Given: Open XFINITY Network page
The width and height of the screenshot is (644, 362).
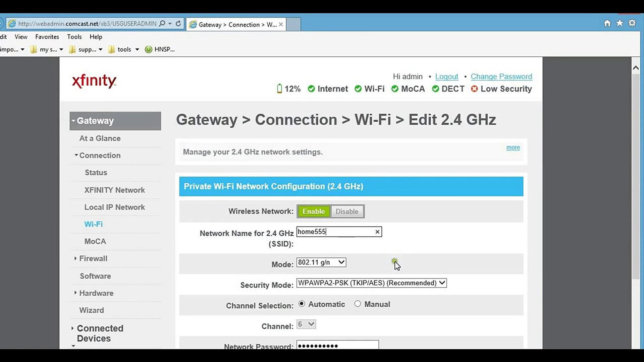Looking at the screenshot, I should [115, 190].
